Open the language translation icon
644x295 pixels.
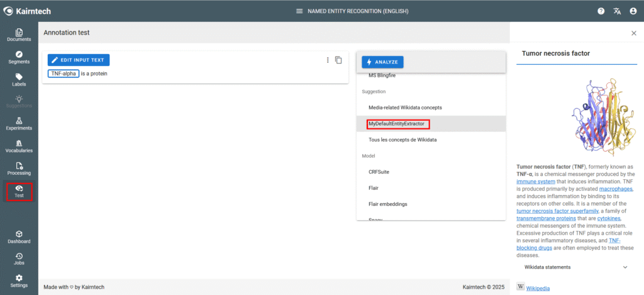coord(617,11)
